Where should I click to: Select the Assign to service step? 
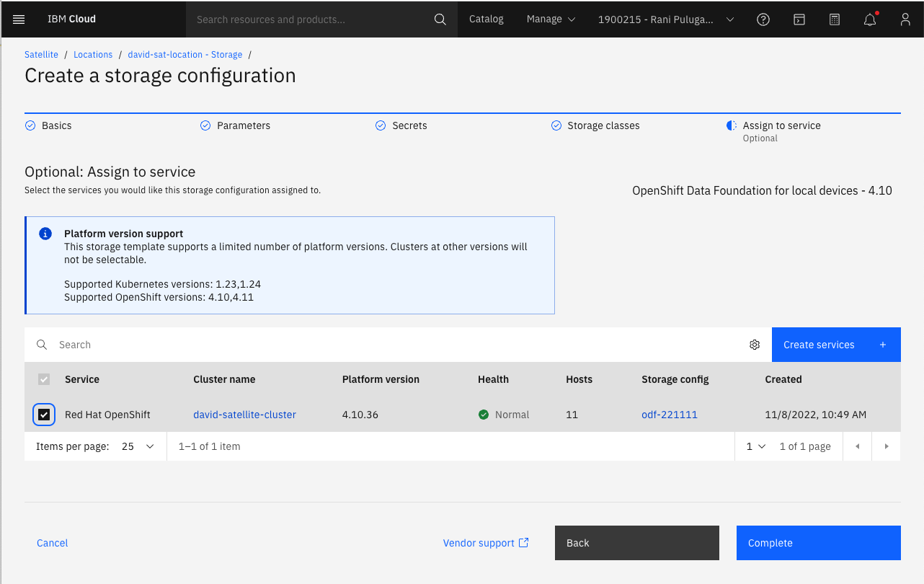coord(774,130)
